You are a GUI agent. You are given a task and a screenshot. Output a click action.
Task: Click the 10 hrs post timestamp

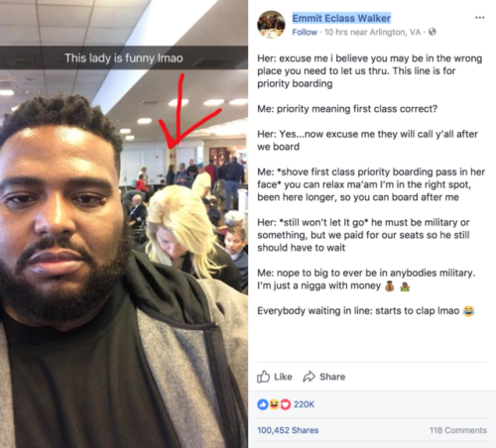pos(336,32)
